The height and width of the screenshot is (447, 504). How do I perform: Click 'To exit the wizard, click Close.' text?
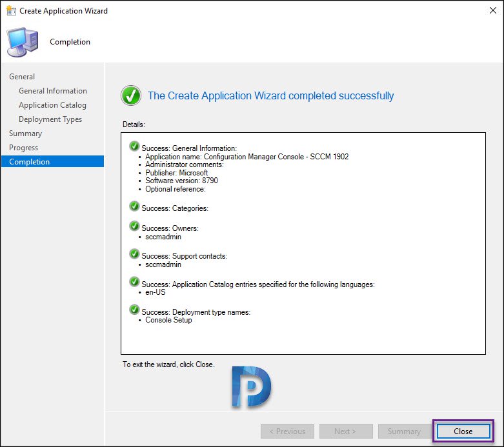click(x=168, y=364)
